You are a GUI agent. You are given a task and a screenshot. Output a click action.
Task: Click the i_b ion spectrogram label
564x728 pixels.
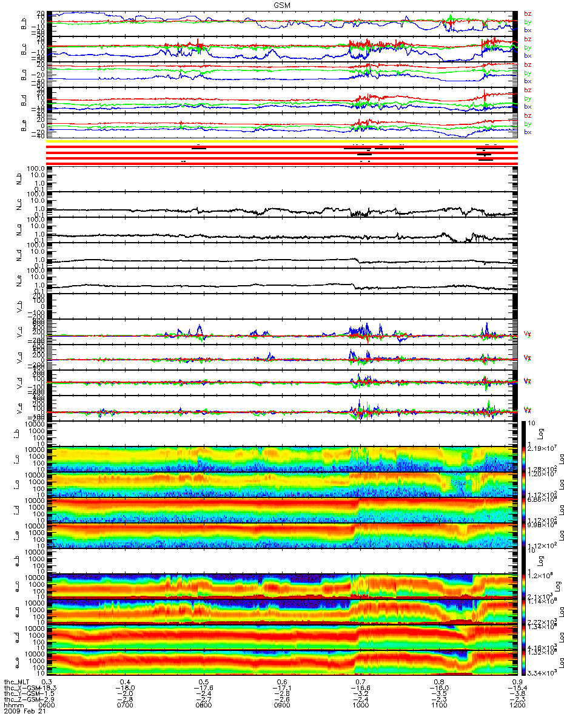point(16,433)
